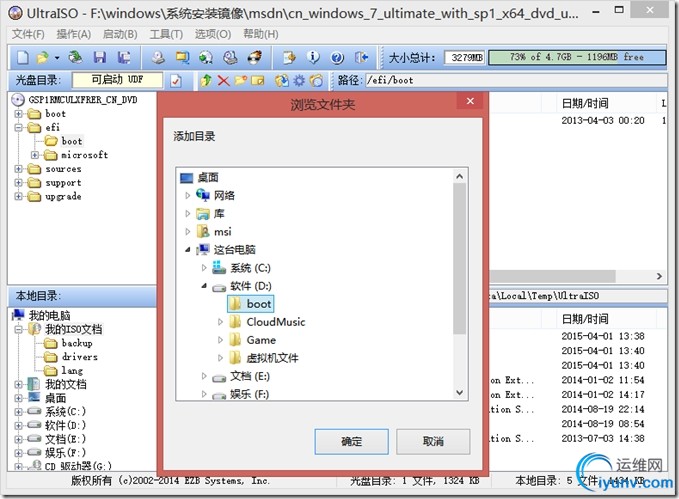Expand the 库 node in dialog tree
This screenshot has width=679, height=499.
[188, 214]
